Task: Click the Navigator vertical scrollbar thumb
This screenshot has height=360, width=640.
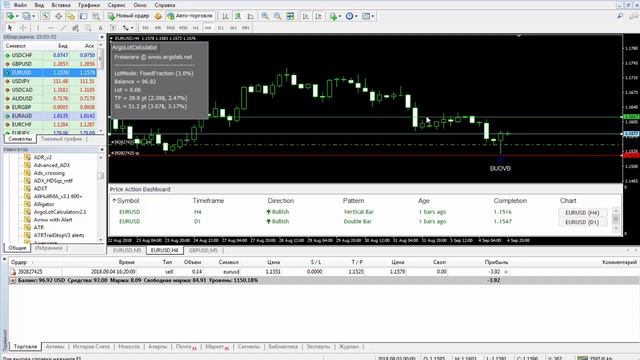Action: tap(101, 176)
